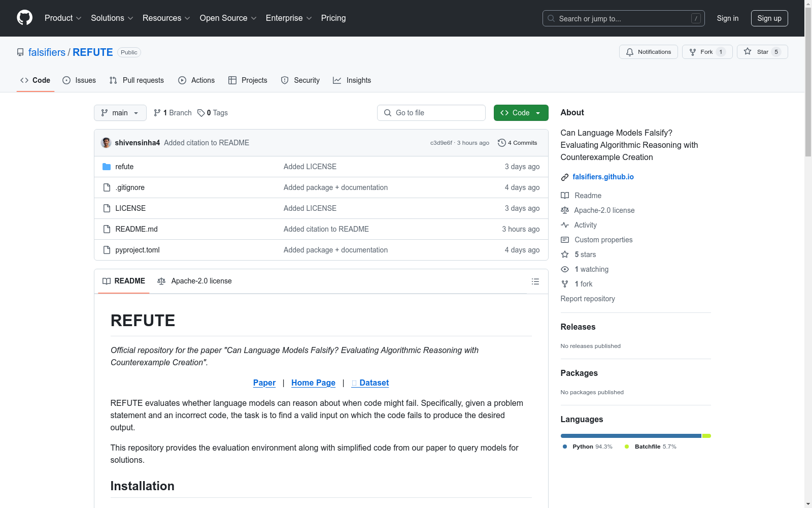Viewport: 812px width, 508px height.
Task: Open the Projects tab
Action: [x=248, y=80]
